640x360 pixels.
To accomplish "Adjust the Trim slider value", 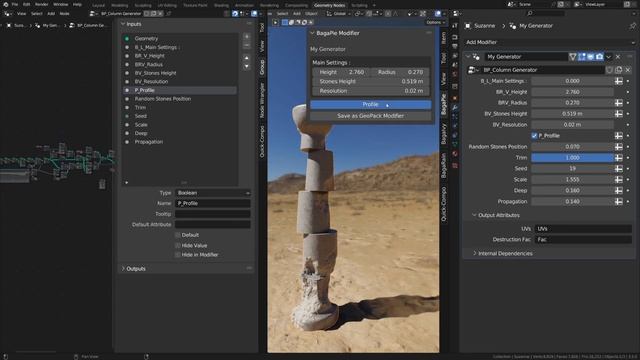I will click(572, 158).
